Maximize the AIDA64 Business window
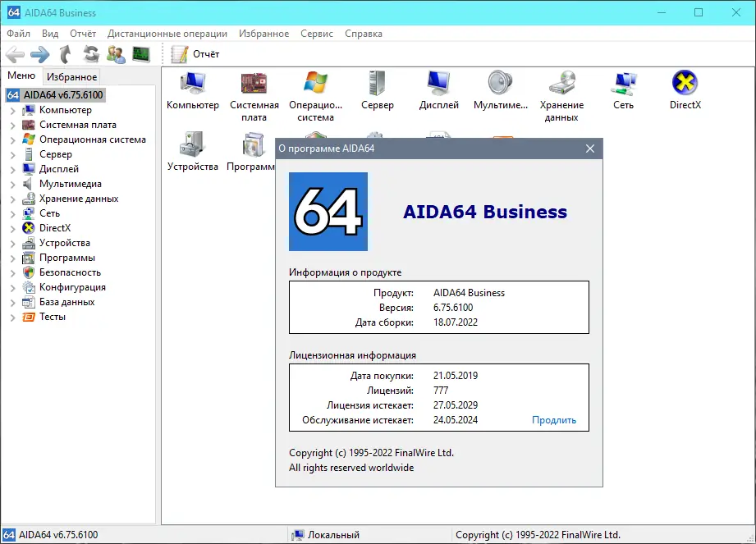Viewport: 756px width, 544px height. 699,12
